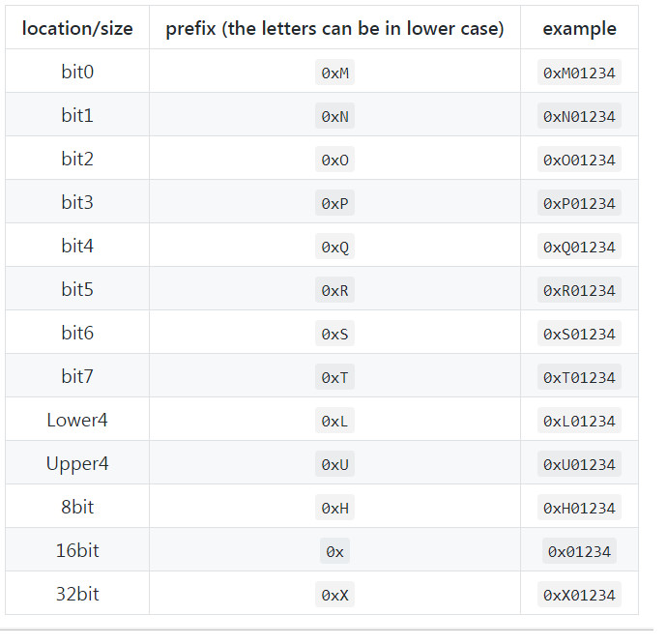Screen dimensions: 667x644
Task: Click the 0xU prefix code snippet
Action: pyautogui.click(x=334, y=464)
